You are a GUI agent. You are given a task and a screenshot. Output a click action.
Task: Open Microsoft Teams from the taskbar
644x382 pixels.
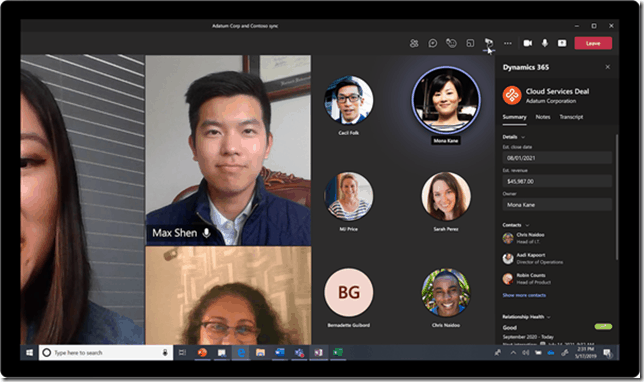(x=299, y=352)
